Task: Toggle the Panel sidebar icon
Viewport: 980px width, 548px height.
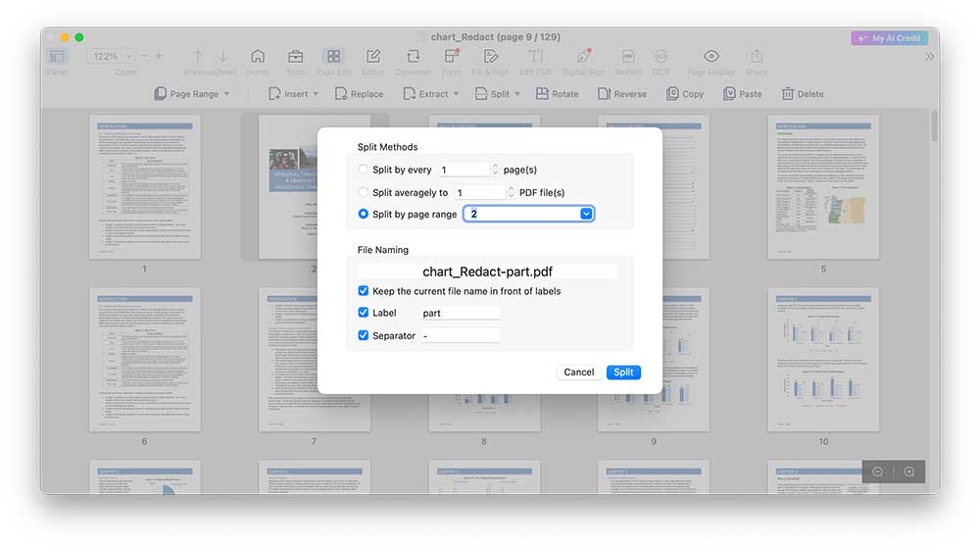Action: (57, 57)
